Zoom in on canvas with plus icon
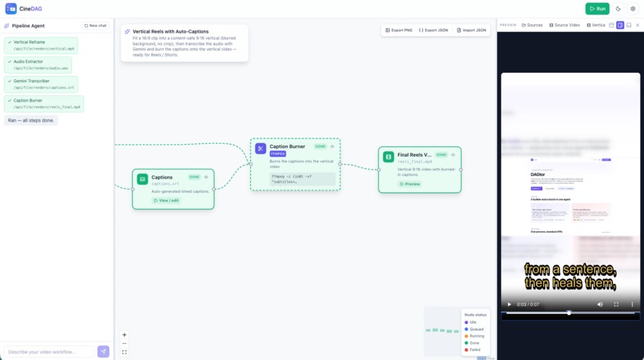This screenshot has width=644, height=360. click(x=125, y=335)
